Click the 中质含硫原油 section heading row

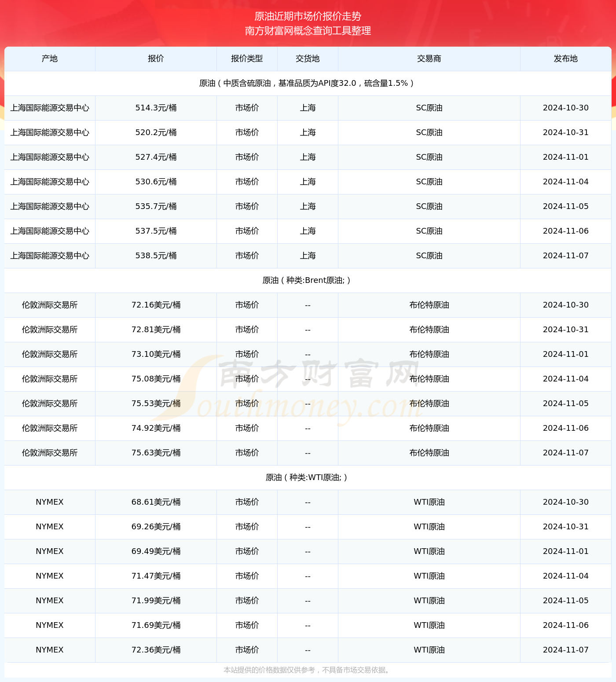308,84
